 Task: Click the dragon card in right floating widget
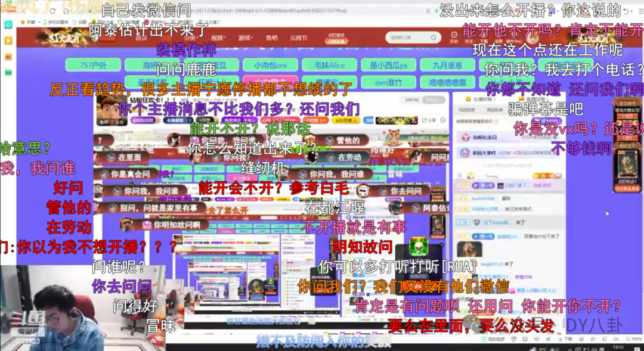pyautogui.click(x=627, y=164)
